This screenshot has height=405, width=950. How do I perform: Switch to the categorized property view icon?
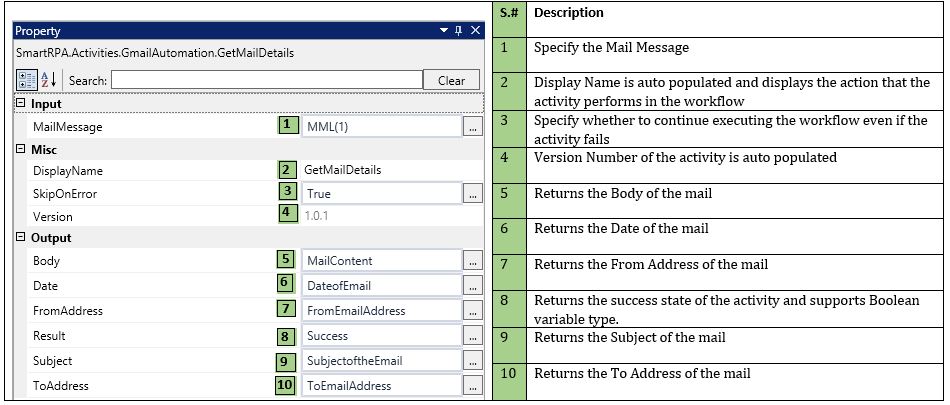(27, 80)
